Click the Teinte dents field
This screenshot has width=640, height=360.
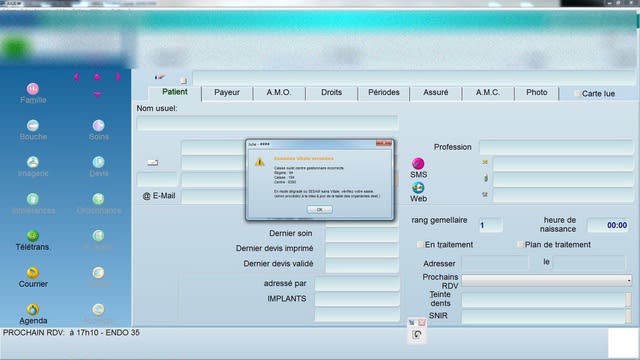click(543, 300)
